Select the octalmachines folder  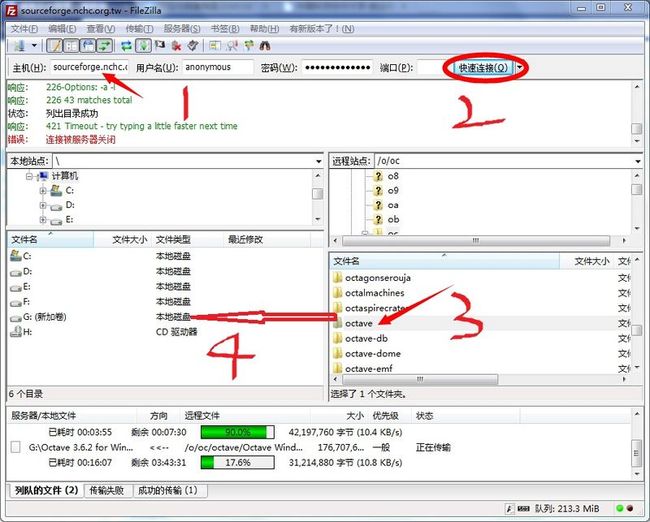tap(374, 293)
